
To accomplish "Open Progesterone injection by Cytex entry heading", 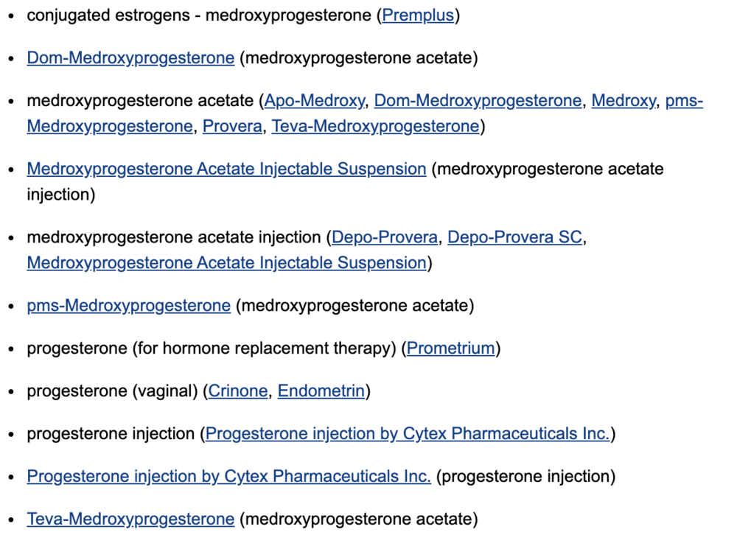I will tap(228, 476).
